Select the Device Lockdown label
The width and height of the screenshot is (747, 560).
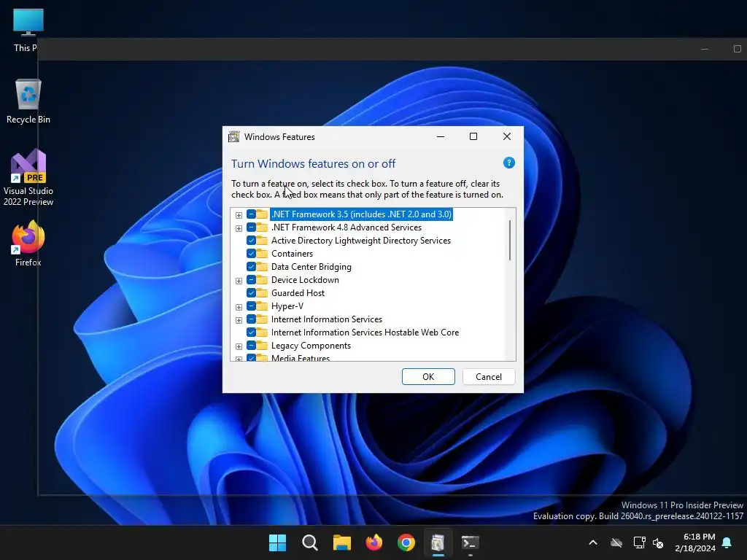[x=305, y=280]
